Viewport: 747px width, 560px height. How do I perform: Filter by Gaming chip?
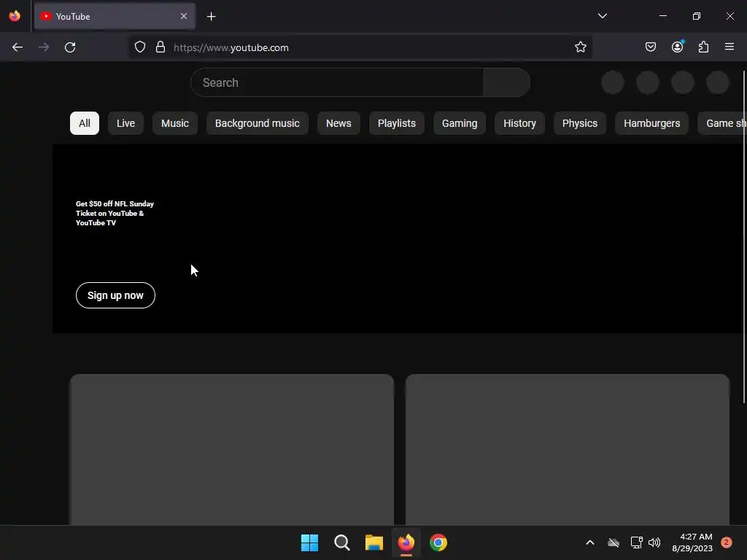click(460, 123)
